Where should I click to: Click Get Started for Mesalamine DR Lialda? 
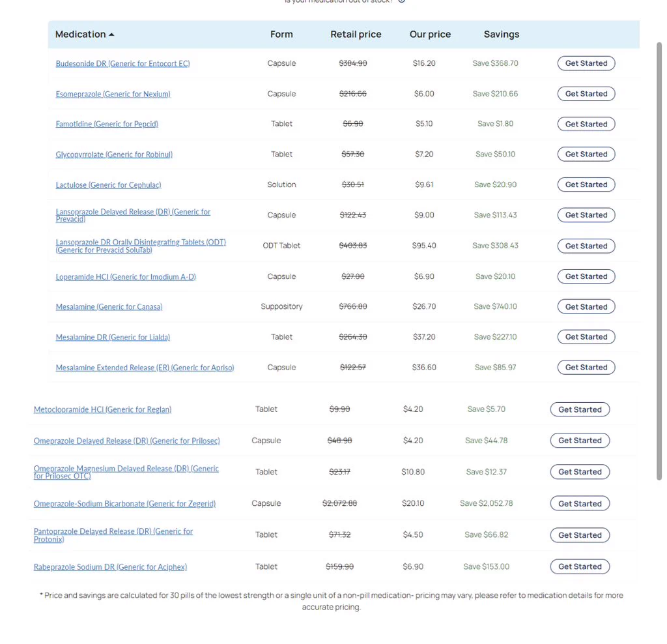click(x=586, y=337)
